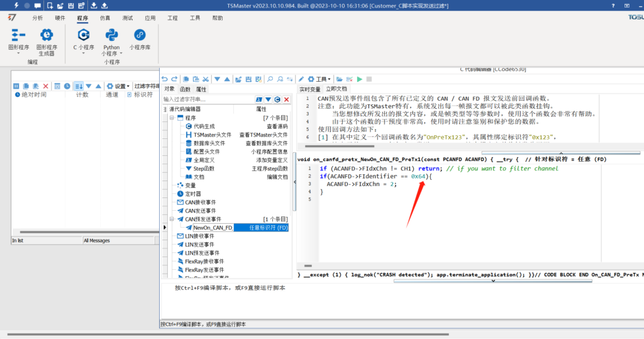Open the 设置 dropdown in message toolbar
Image resolution: width=644 pixels, height=339 pixels.
pos(118,86)
